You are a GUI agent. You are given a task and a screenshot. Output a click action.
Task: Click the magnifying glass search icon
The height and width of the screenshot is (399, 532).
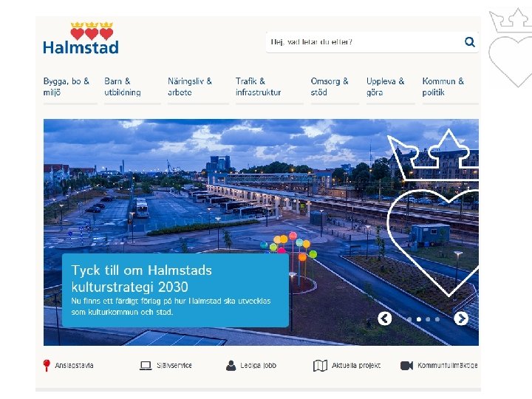coord(470,41)
